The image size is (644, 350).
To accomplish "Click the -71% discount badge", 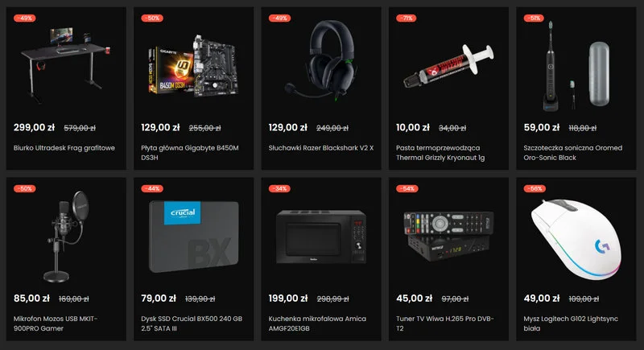I will pos(407,18).
